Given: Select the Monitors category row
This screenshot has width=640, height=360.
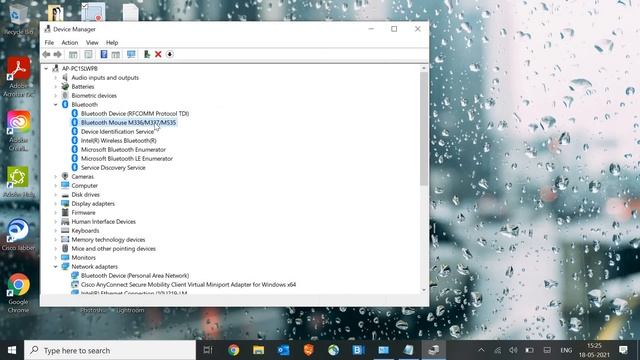Looking at the screenshot, I should [83, 258].
